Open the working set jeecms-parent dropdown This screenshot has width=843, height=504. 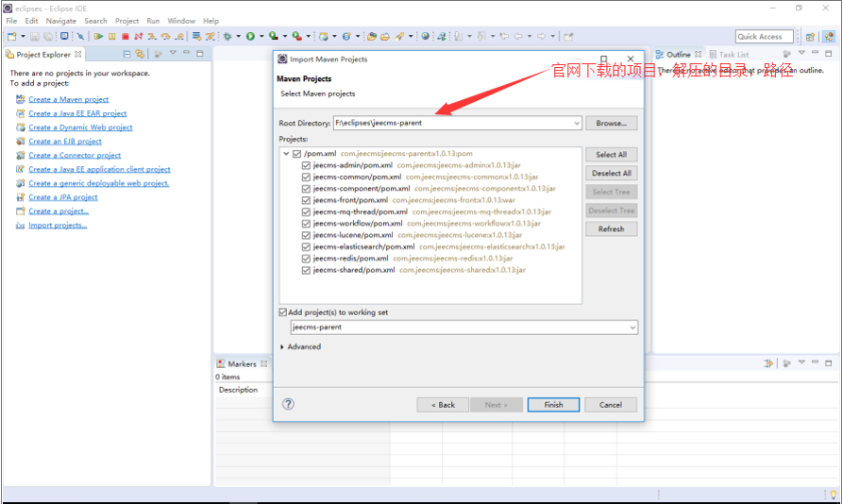[x=632, y=328]
